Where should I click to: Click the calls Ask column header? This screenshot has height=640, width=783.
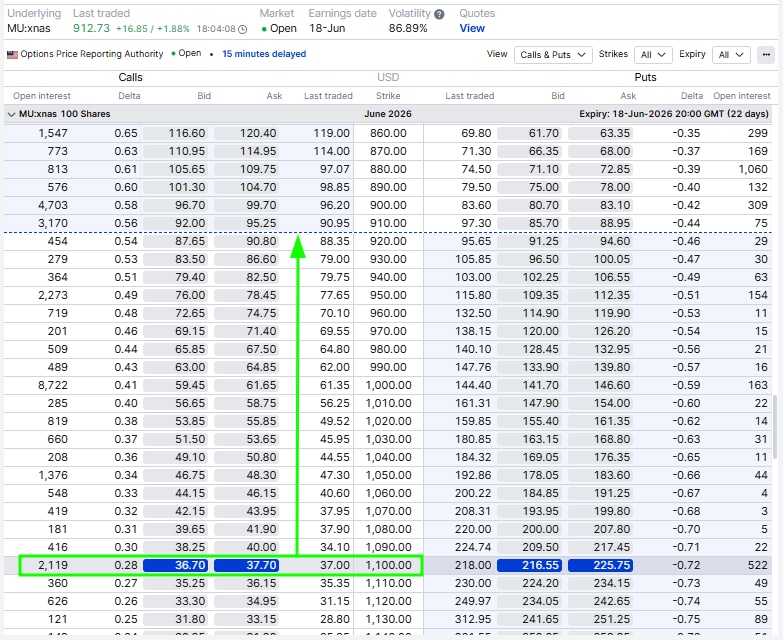pos(274,96)
